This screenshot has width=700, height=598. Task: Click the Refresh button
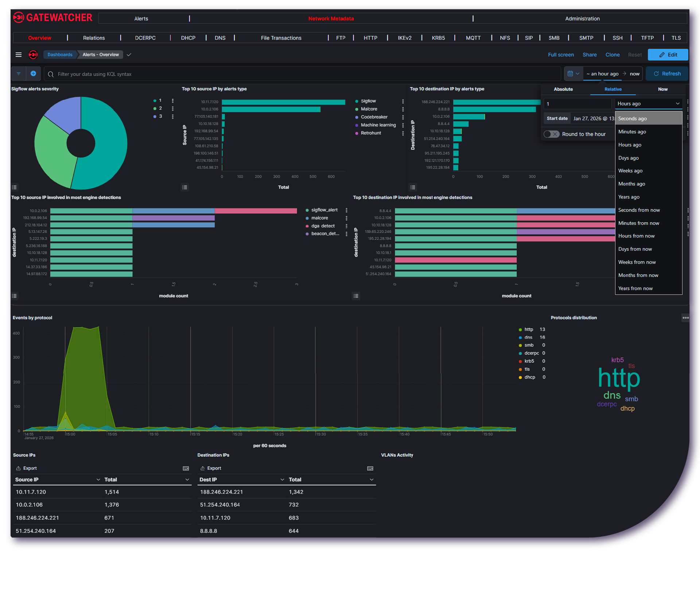pyautogui.click(x=667, y=74)
